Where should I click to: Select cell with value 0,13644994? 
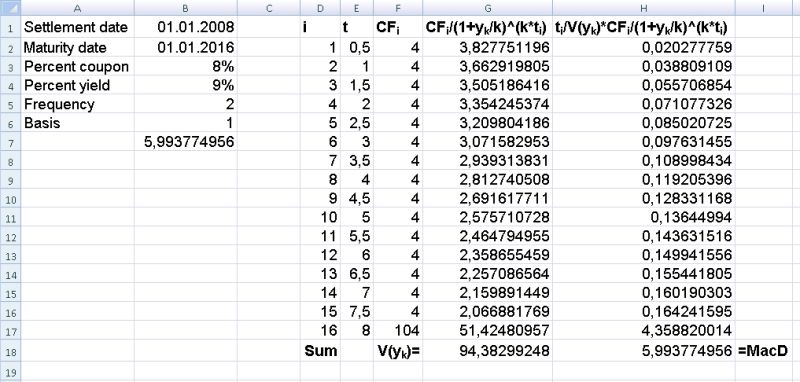pyautogui.click(x=644, y=217)
